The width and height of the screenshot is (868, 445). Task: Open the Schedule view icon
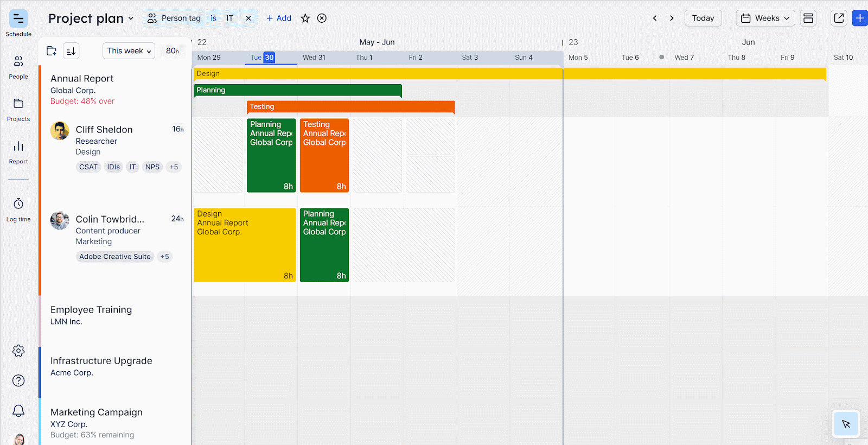18,19
